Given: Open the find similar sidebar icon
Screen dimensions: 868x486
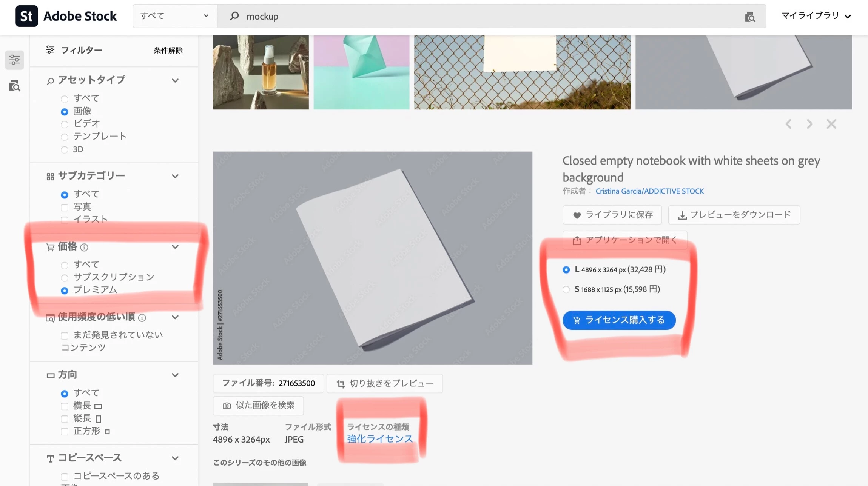Looking at the screenshot, I should tap(14, 86).
